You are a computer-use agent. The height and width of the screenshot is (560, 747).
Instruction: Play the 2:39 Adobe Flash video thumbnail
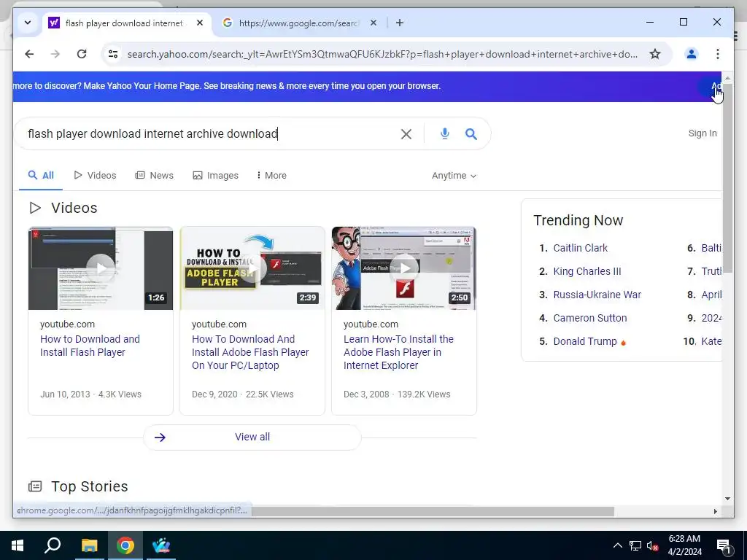[252, 268]
